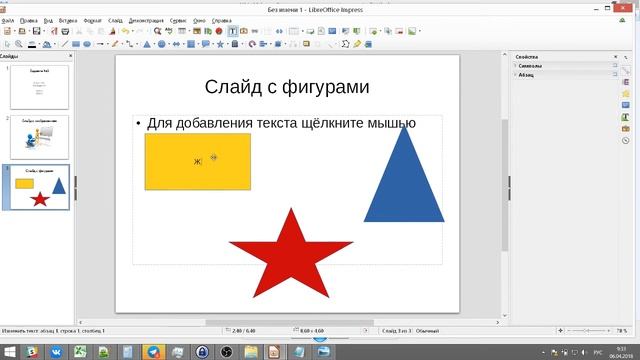The height and width of the screenshot is (360, 640).
Task: Toggle the Text box tool
Action: (x=233, y=31)
